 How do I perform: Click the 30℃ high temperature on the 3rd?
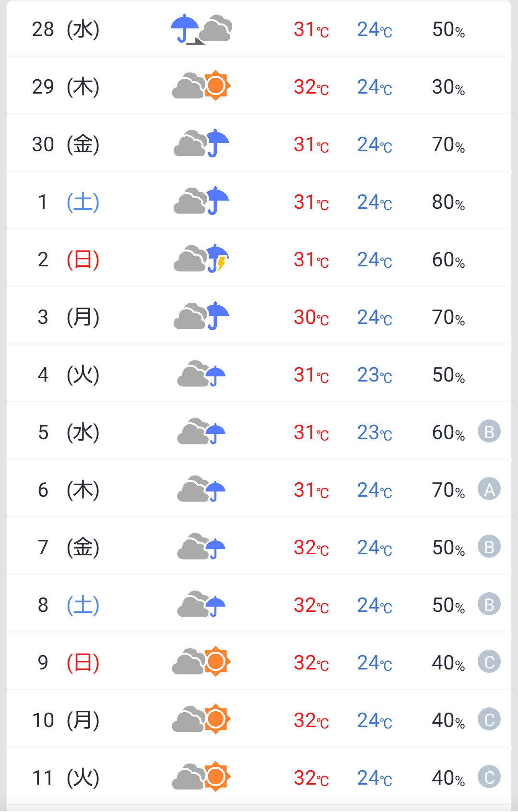coord(311,317)
